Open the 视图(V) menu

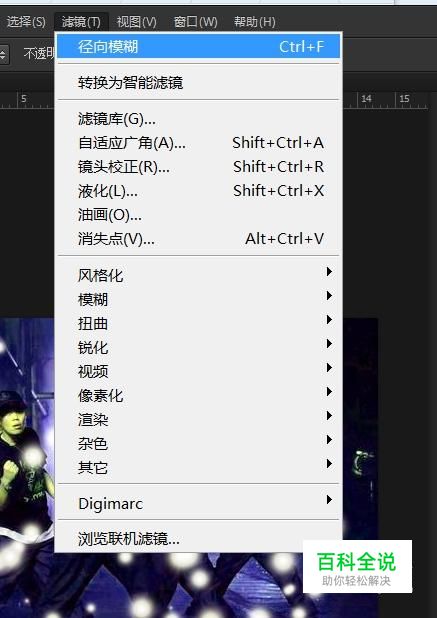click(136, 22)
